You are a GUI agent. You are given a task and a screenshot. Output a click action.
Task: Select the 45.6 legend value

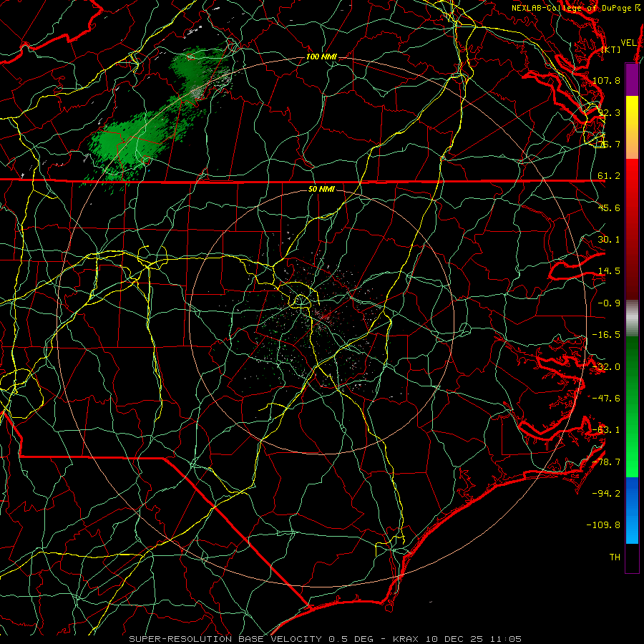(609, 208)
